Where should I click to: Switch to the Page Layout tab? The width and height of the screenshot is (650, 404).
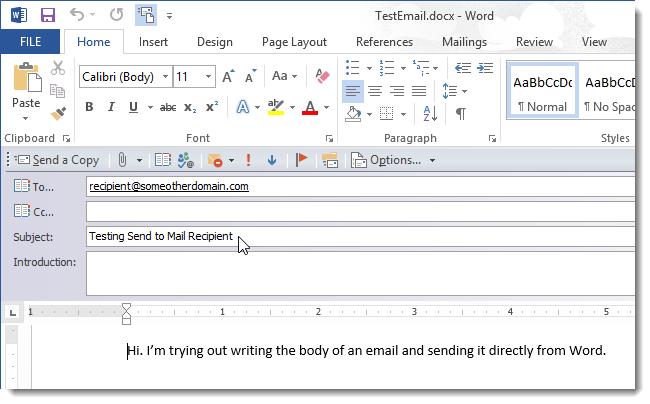point(294,42)
